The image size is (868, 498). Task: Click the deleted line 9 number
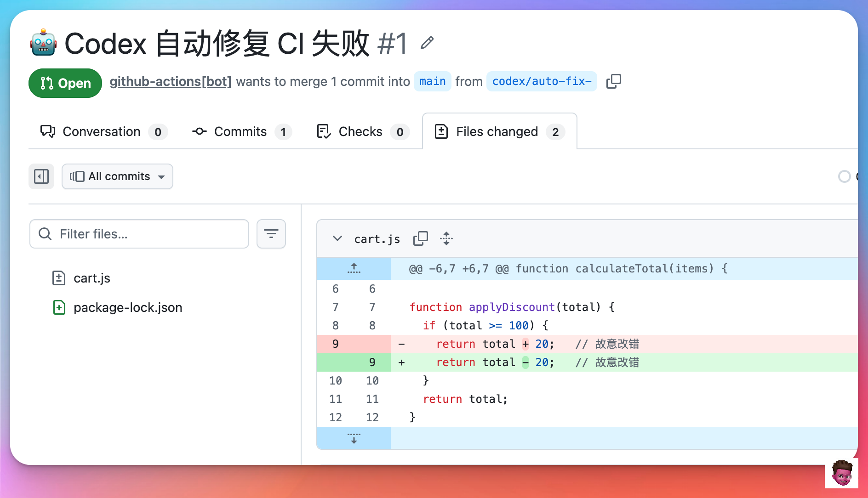point(336,344)
